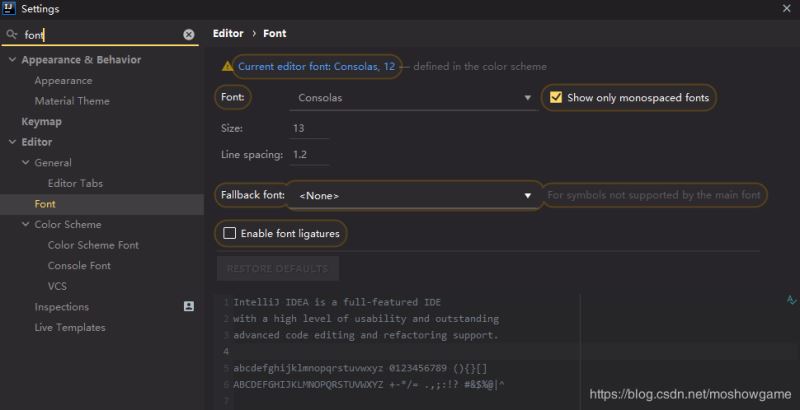Enable font ligatures checkbox

tap(230, 233)
